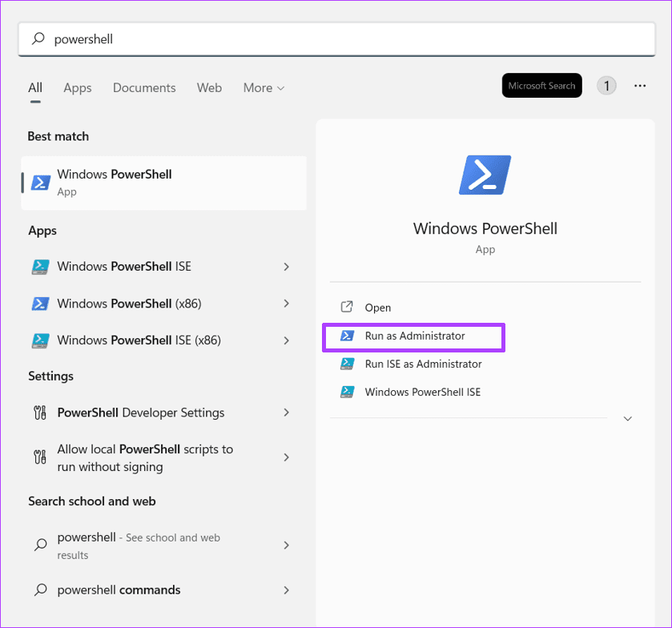Viewport: 672px width, 628px height.
Task: Launch Windows PowerShell ISE from the preview pane
Action: 423,392
